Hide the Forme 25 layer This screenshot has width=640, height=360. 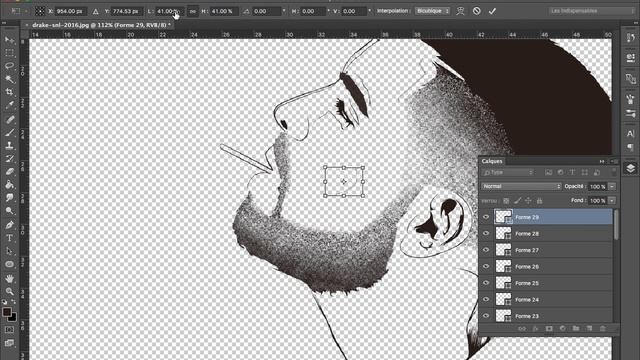[x=486, y=283]
